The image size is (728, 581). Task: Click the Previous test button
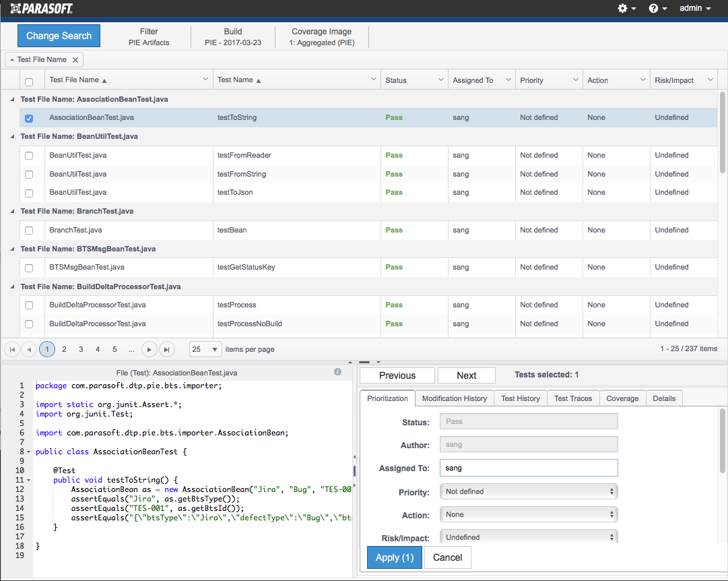[x=397, y=375]
